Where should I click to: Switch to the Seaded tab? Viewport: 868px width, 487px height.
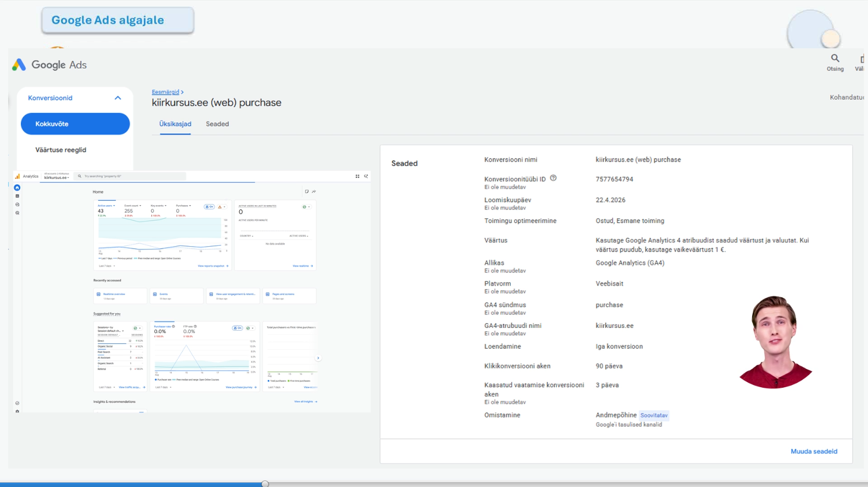217,124
